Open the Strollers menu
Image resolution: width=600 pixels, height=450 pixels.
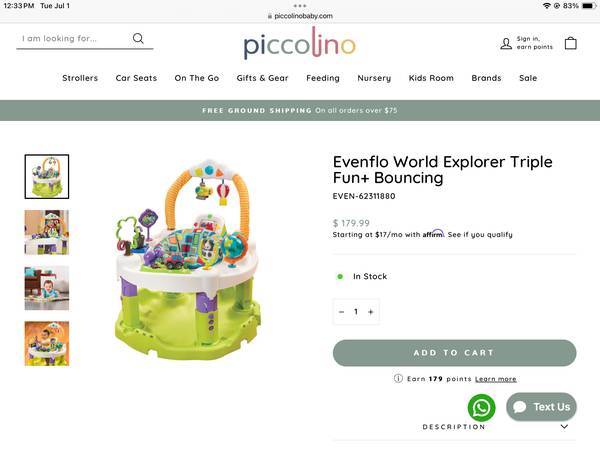click(x=80, y=78)
